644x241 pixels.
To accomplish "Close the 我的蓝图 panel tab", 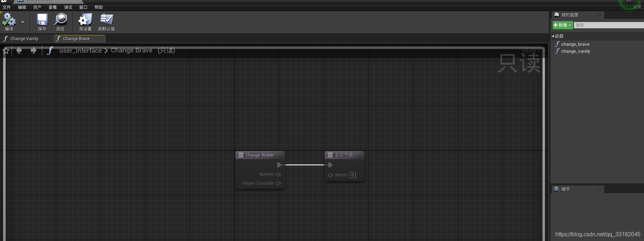I will point(600,15).
